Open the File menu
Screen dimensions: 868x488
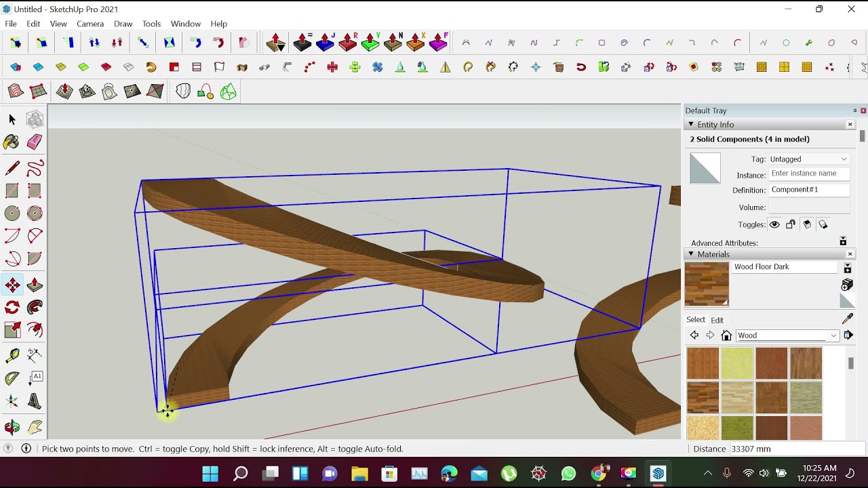click(x=11, y=24)
